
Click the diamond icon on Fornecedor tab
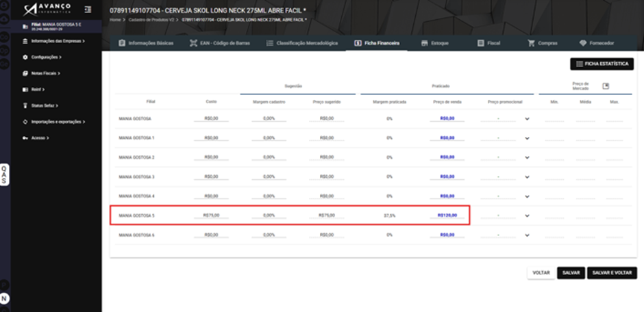(x=583, y=43)
